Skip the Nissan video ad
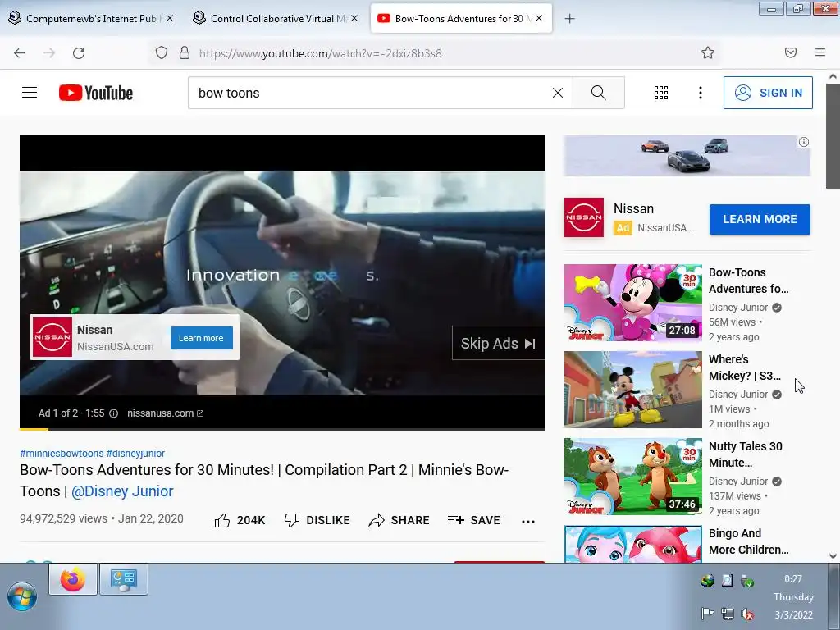This screenshot has width=840, height=630. (x=498, y=344)
